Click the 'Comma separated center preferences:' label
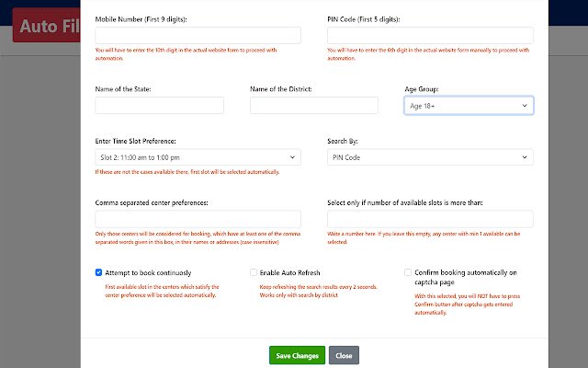 point(152,202)
